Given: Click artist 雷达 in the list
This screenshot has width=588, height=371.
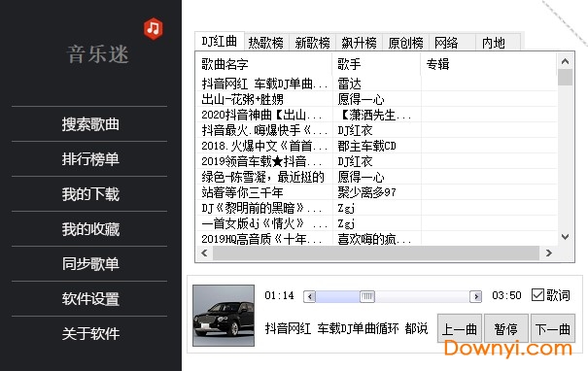Looking at the screenshot, I should pos(349,84).
